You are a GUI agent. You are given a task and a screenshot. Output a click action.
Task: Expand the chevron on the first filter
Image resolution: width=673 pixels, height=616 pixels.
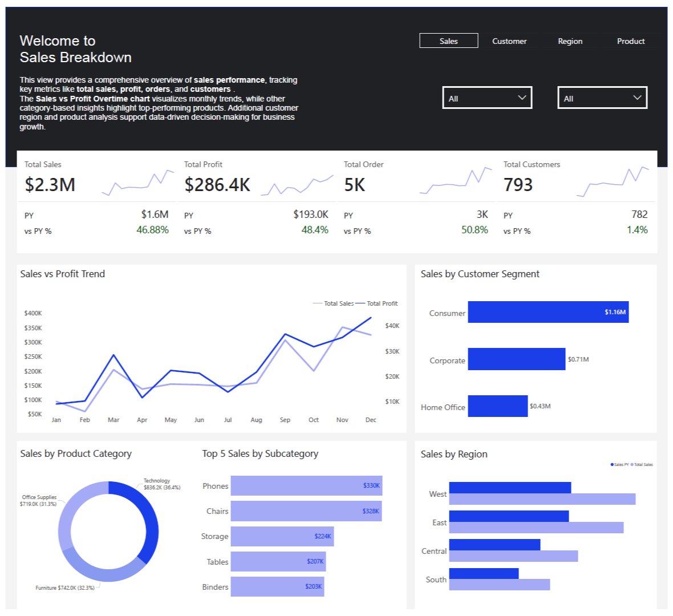[x=521, y=98]
